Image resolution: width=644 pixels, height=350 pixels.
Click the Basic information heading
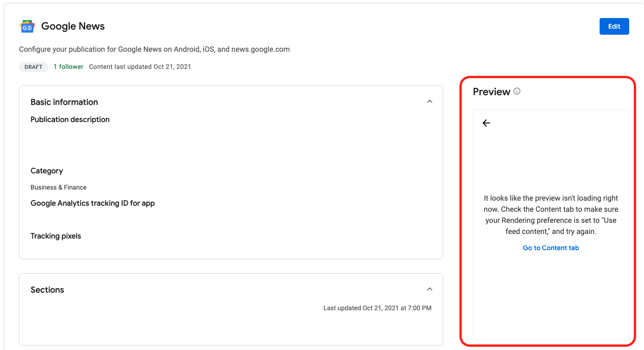point(64,102)
